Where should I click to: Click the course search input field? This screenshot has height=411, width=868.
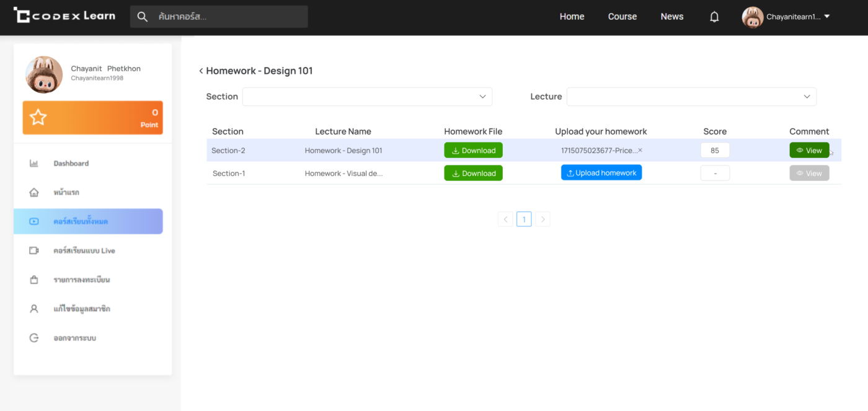point(229,17)
